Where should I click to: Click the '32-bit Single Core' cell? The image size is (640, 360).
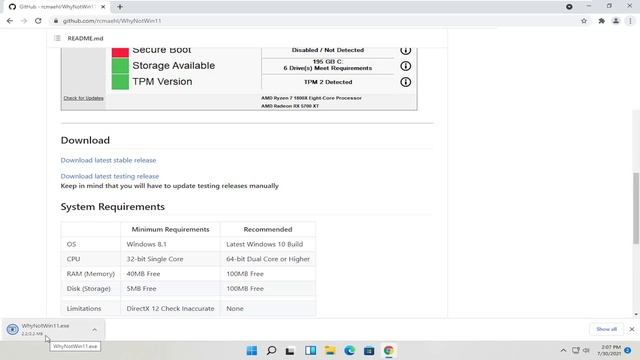pos(170,259)
